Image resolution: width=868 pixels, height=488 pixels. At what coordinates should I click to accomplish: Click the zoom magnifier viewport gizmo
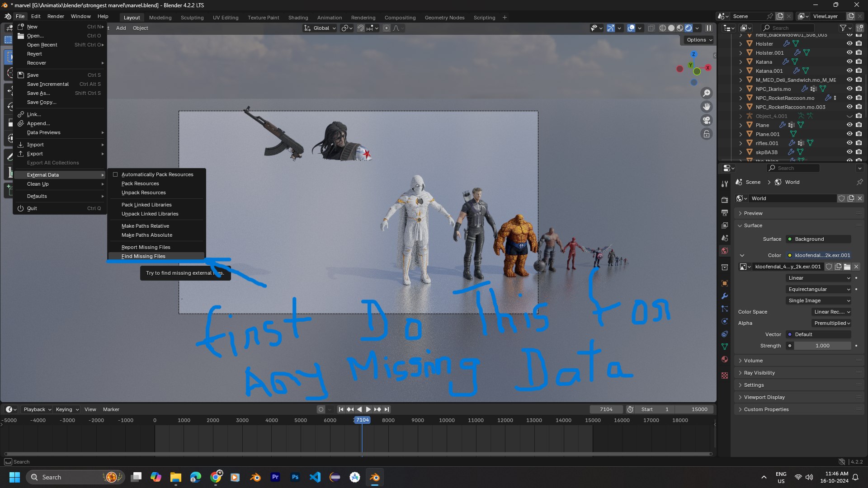(706, 93)
